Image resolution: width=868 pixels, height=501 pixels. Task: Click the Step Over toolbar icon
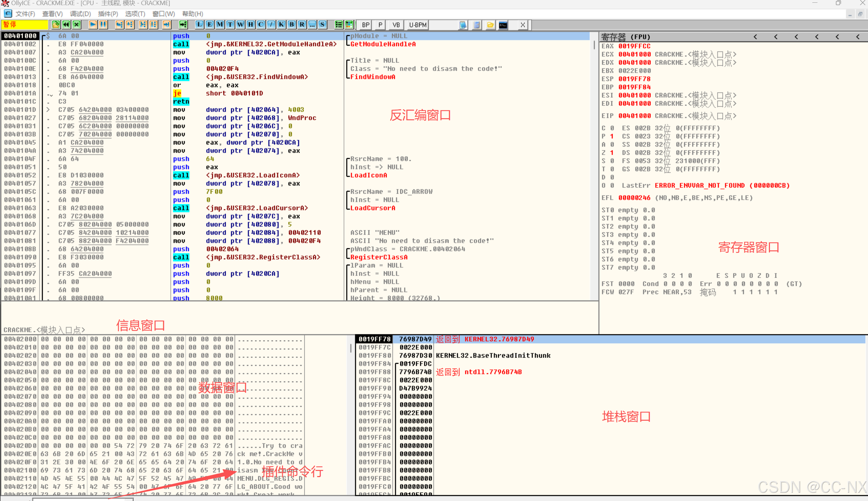point(130,25)
